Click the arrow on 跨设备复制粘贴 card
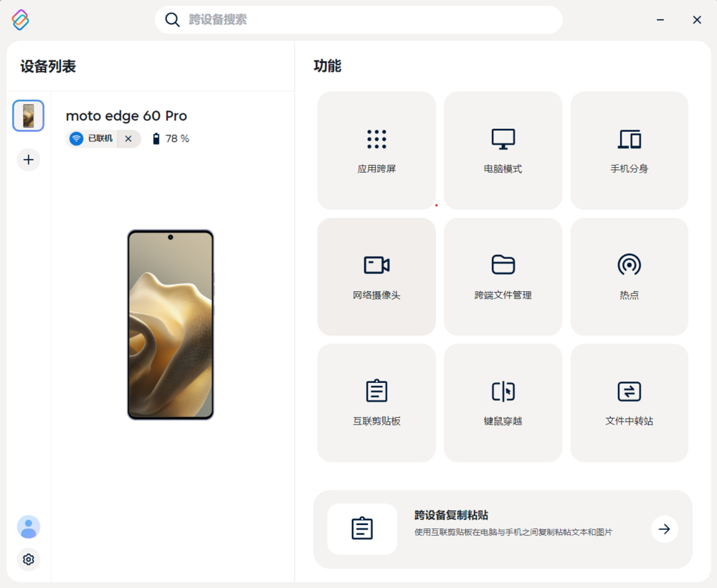Viewport: 717px width, 588px height. 665,529
